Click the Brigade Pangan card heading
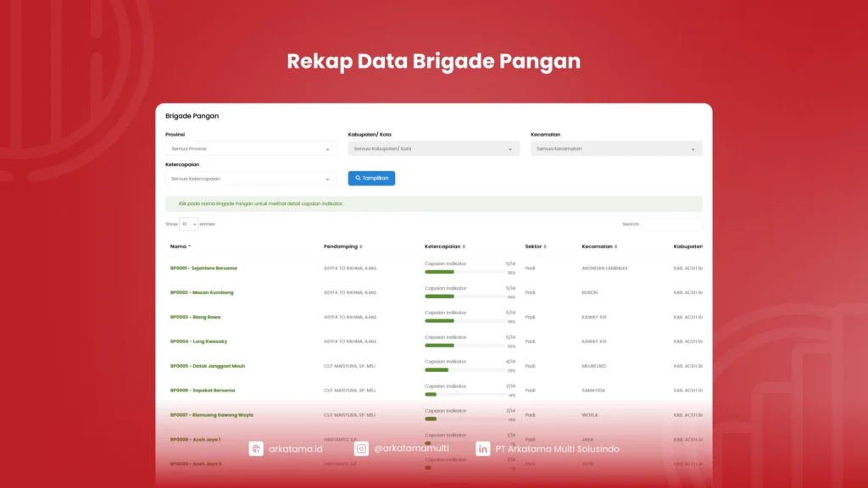The height and width of the screenshot is (488, 868). coord(192,116)
